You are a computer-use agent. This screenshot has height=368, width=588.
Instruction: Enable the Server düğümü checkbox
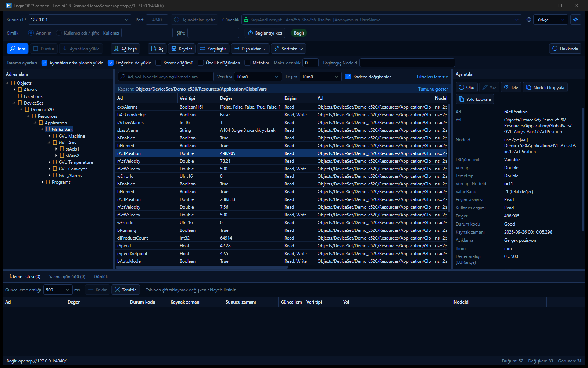tap(158, 63)
